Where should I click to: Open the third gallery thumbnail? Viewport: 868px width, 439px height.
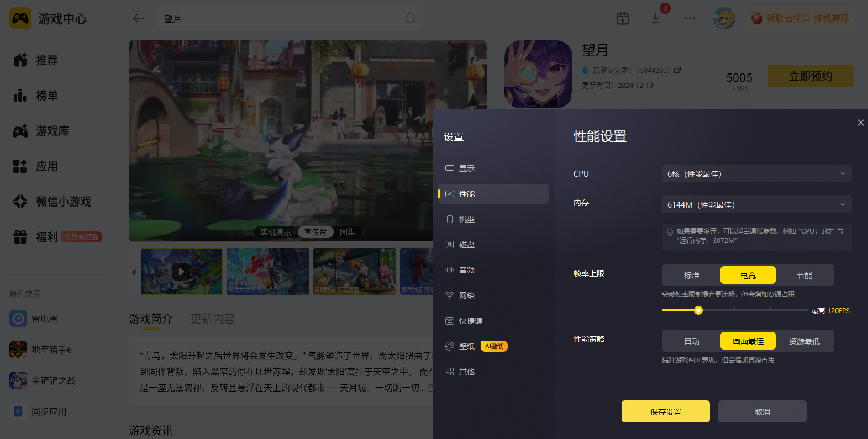tap(355, 271)
